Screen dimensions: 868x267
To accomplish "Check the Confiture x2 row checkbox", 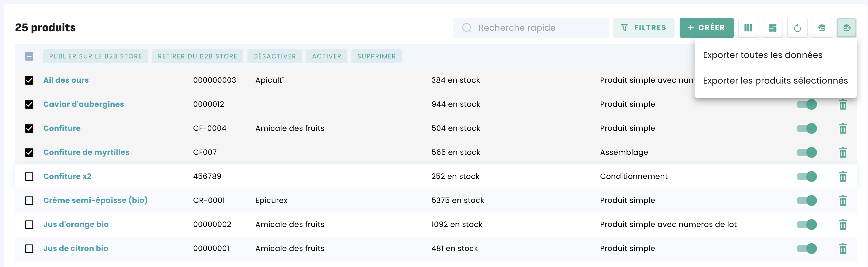I will point(29,176).
